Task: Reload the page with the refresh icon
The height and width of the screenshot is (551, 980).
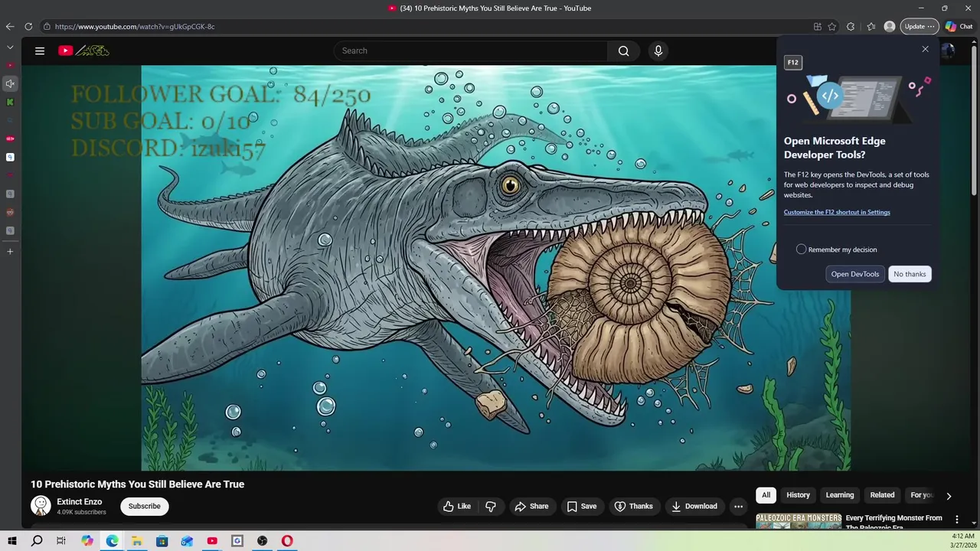Action: coord(28,27)
